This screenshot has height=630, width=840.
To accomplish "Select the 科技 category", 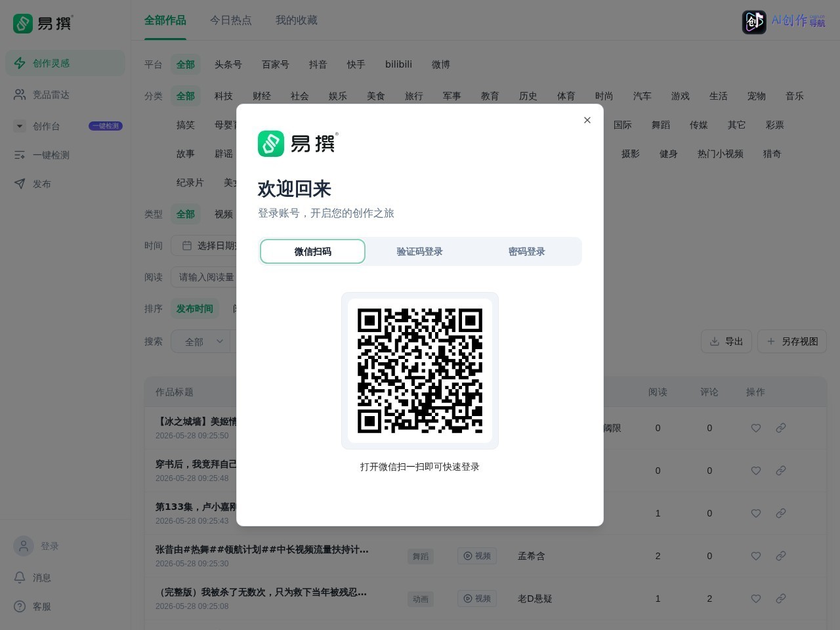I will point(224,96).
